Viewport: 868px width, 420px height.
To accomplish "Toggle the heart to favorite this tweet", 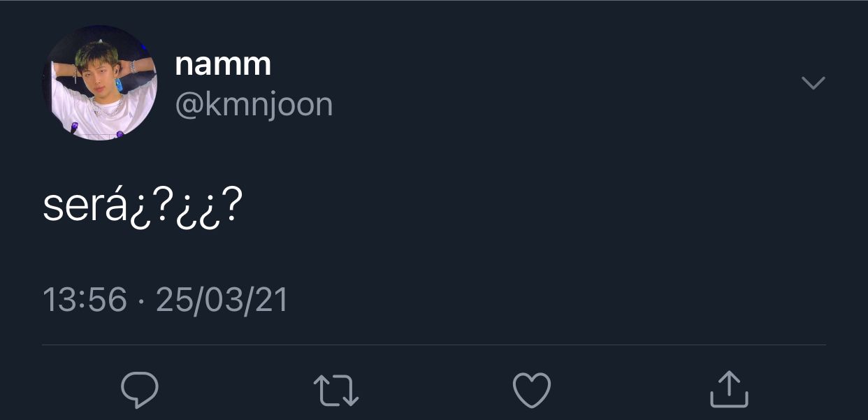I will [532, 390].
